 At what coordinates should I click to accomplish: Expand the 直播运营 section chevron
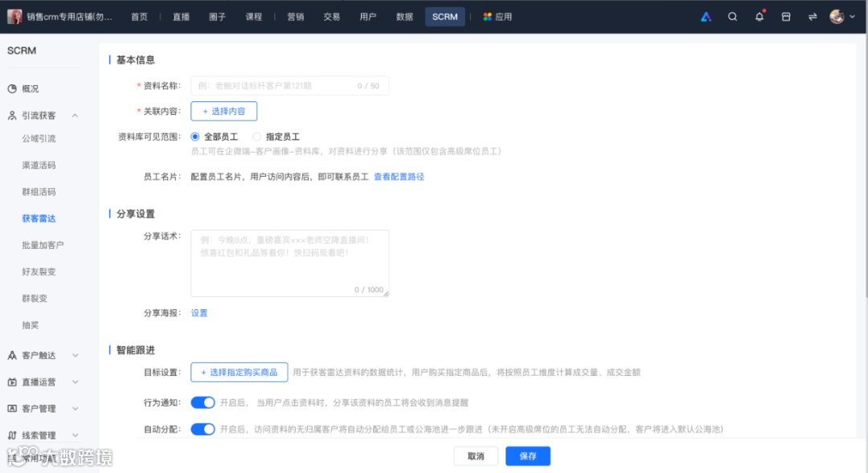[x=76, y=381]
